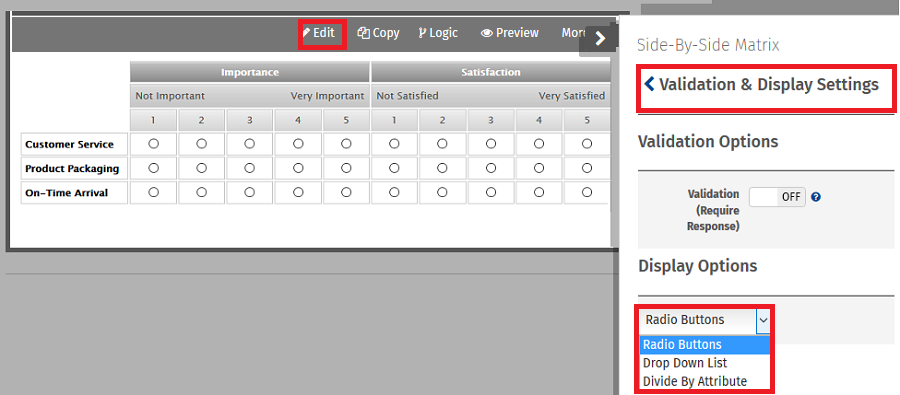This screenshot has width=900, height=395.
Task: Select On-Time Arrival Satisfaction rating 3
Action: click(490, 192)
